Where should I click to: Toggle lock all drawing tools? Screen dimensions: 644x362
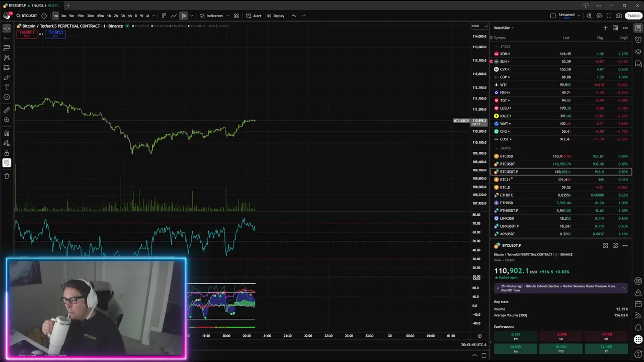coord(7,153)
